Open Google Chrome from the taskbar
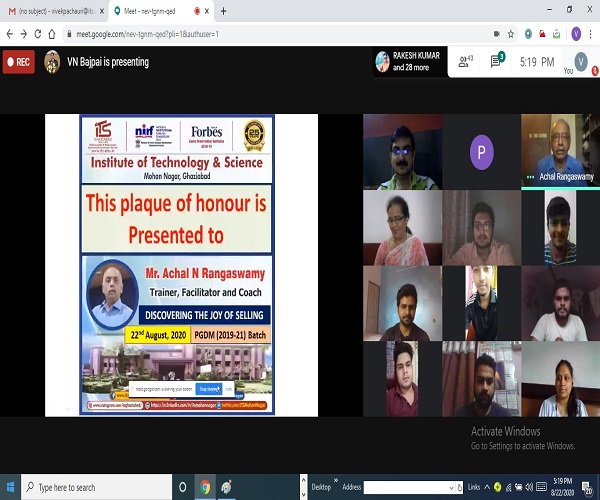The width and height of the screenshot is (600, 500). (205, 487)
